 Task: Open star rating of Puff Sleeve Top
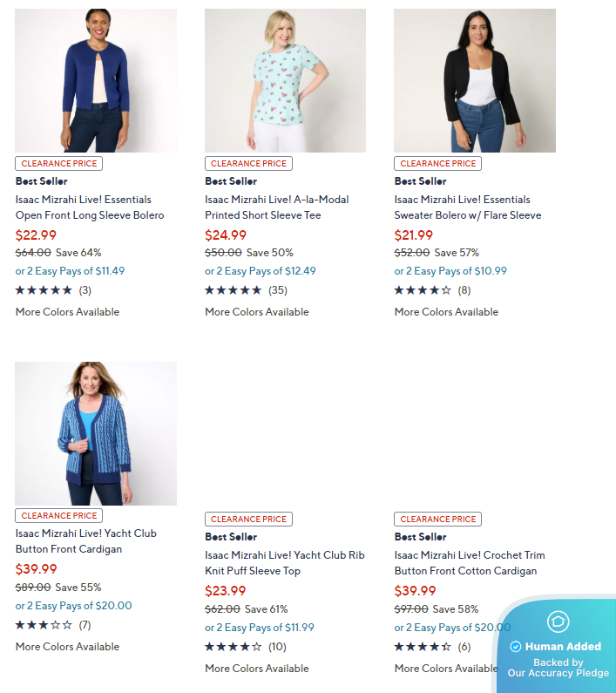point(233,647)
